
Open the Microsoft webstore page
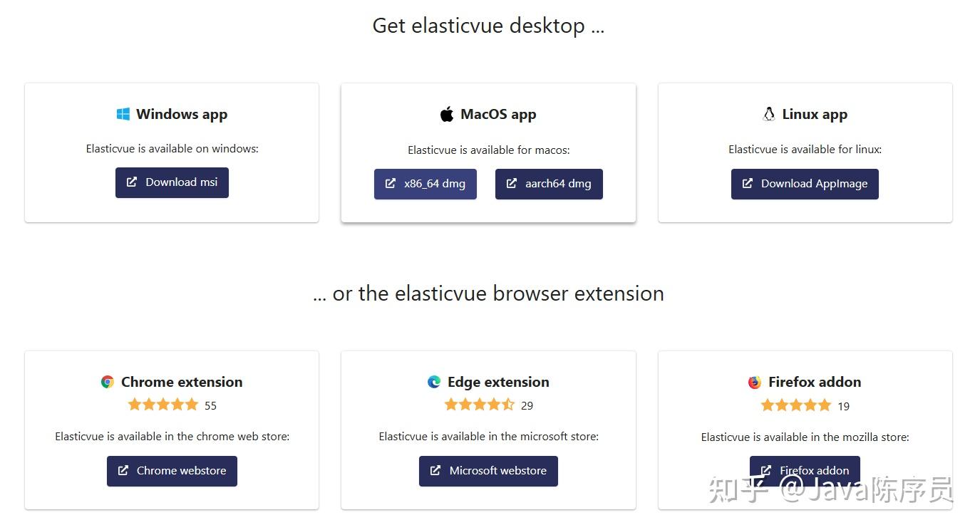(x=488, y=470)
